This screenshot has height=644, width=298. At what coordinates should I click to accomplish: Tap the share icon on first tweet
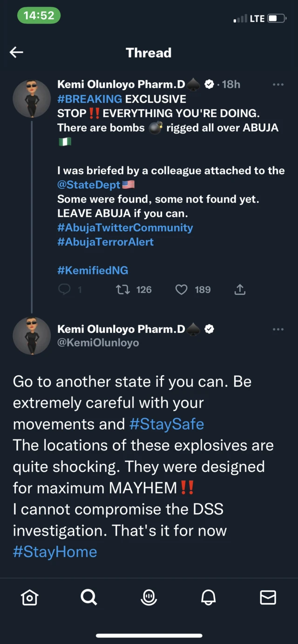240,290
